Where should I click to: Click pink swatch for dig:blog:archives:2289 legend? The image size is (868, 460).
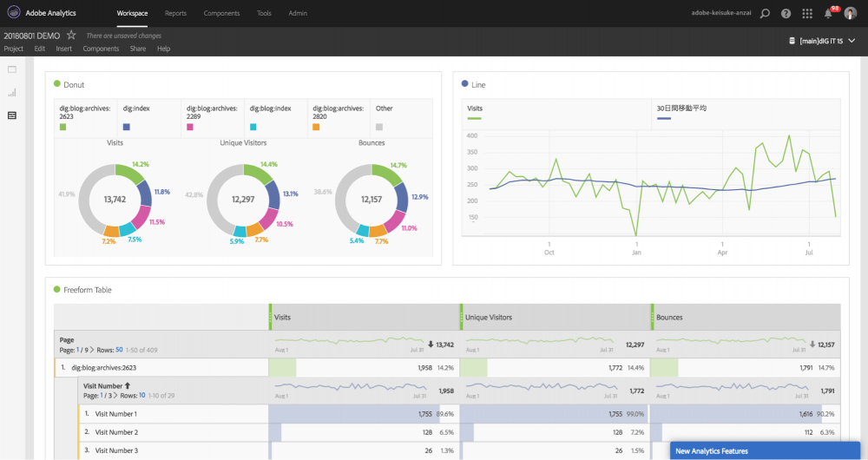point(190,127)
